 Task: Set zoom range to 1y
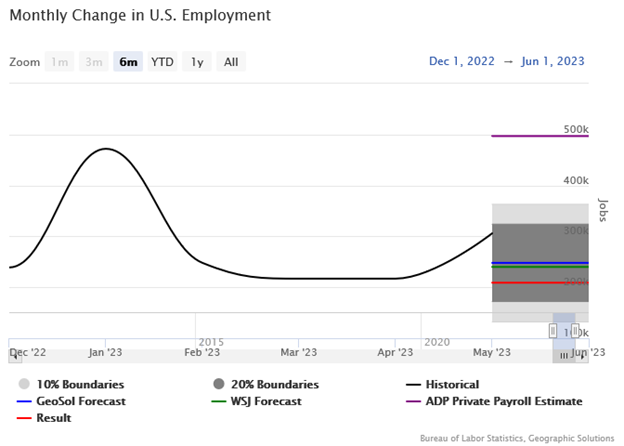tap(197, 62)
